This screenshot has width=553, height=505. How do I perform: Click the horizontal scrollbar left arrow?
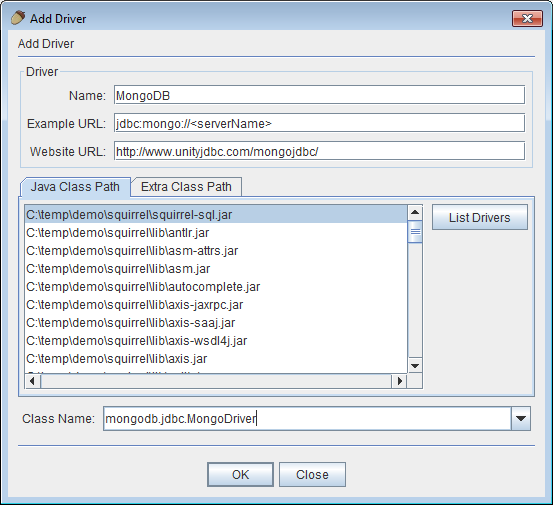pyautogui.click(x=32, y=381)
